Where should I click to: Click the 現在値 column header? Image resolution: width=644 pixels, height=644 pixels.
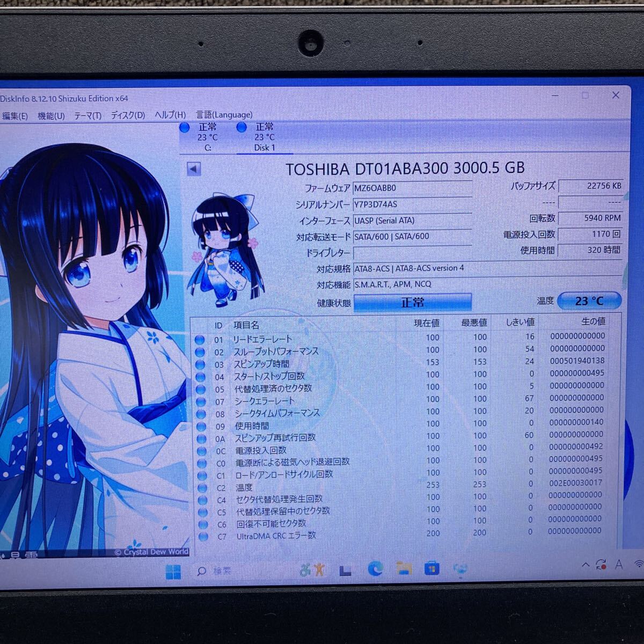click(427, 323)
